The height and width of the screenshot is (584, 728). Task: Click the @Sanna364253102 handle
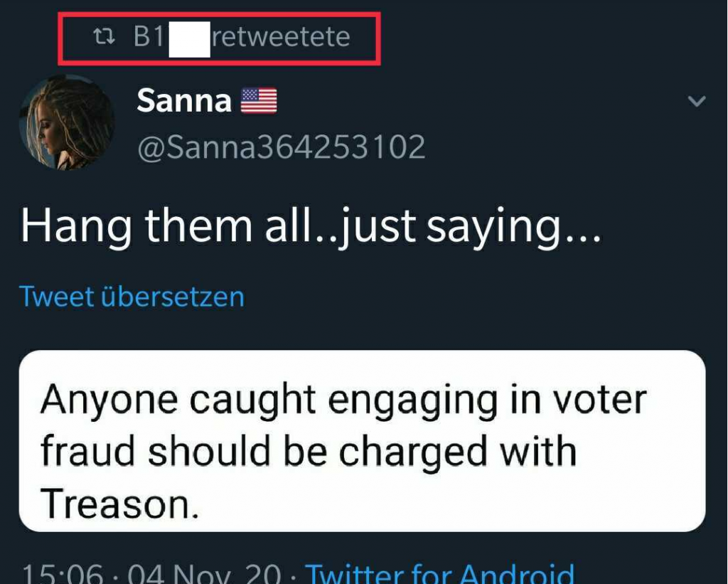tap(281, 147)
